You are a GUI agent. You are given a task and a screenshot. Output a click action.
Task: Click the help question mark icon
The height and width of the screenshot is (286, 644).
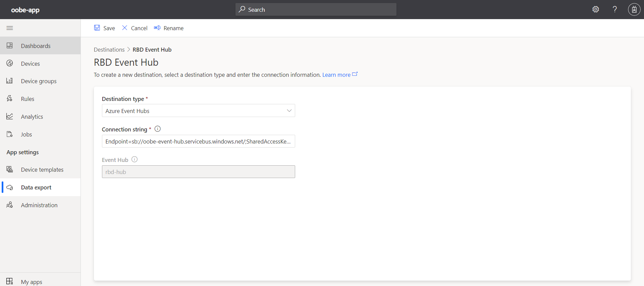point(614,9)
